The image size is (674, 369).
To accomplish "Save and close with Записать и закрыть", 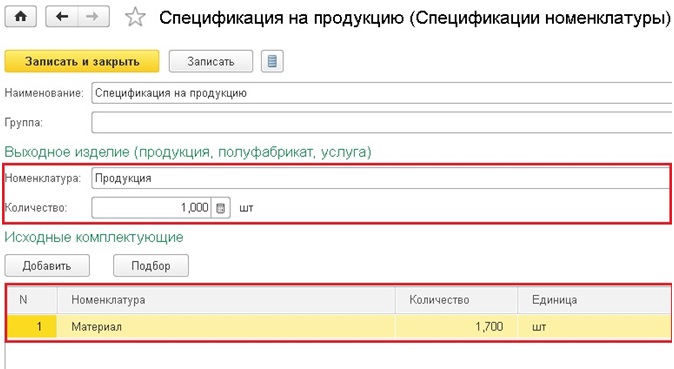I will [82, 62].
